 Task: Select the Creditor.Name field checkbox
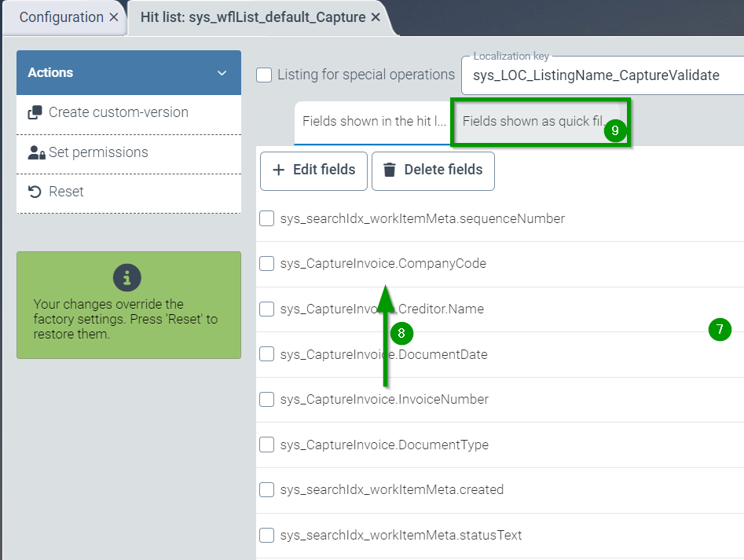coord(267,309)
